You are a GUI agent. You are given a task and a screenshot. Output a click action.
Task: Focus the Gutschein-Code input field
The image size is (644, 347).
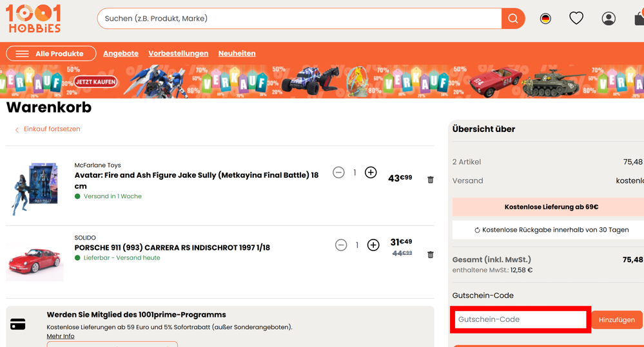coord(520,319)
